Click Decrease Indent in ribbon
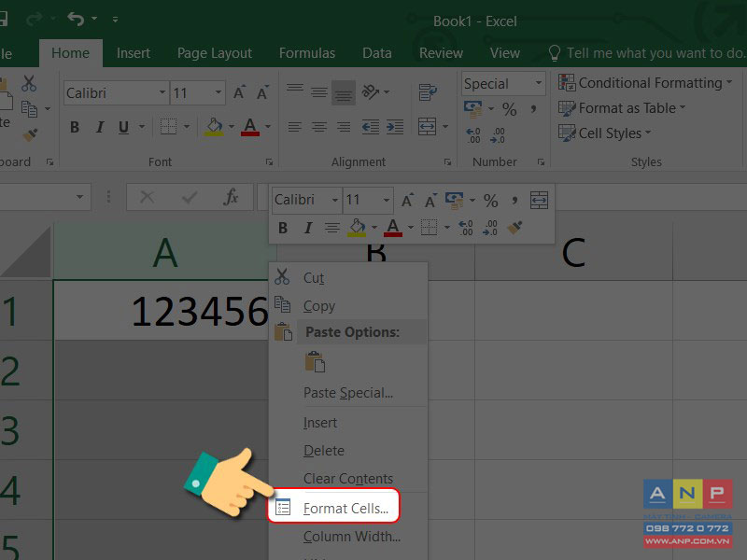 (x=370, y=127)
